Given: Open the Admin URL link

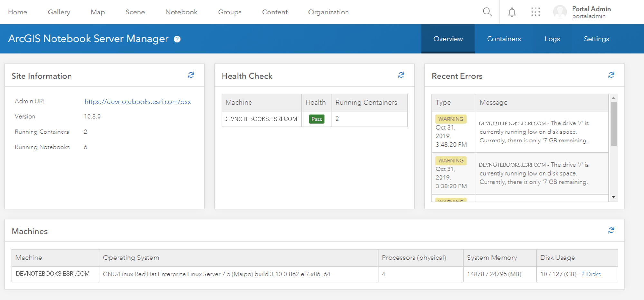Looking at the screenshot, I should (x=137, y=101).
